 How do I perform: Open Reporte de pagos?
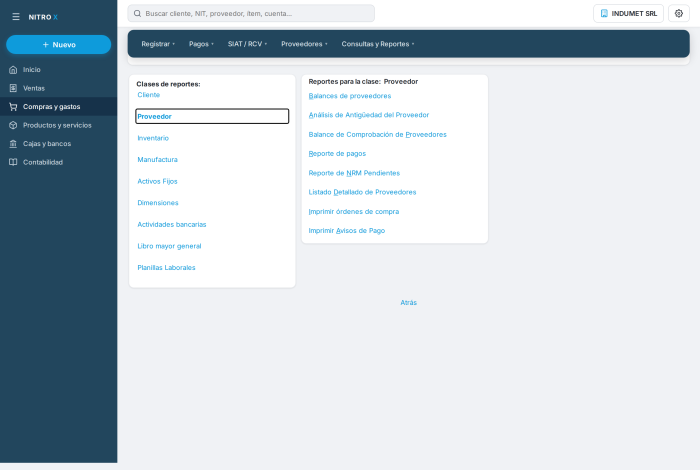pyautogui.click(x=337, y=154)
